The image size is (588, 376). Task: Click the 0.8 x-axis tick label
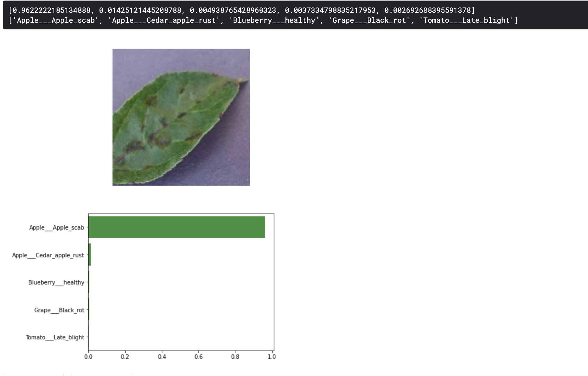point(235,357)
